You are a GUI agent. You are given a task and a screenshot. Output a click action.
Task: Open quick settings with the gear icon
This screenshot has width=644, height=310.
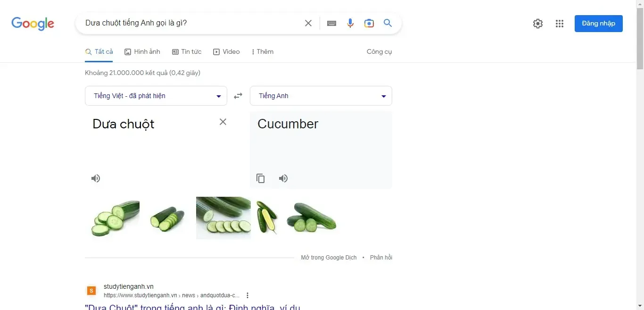[x=538, y=23]
